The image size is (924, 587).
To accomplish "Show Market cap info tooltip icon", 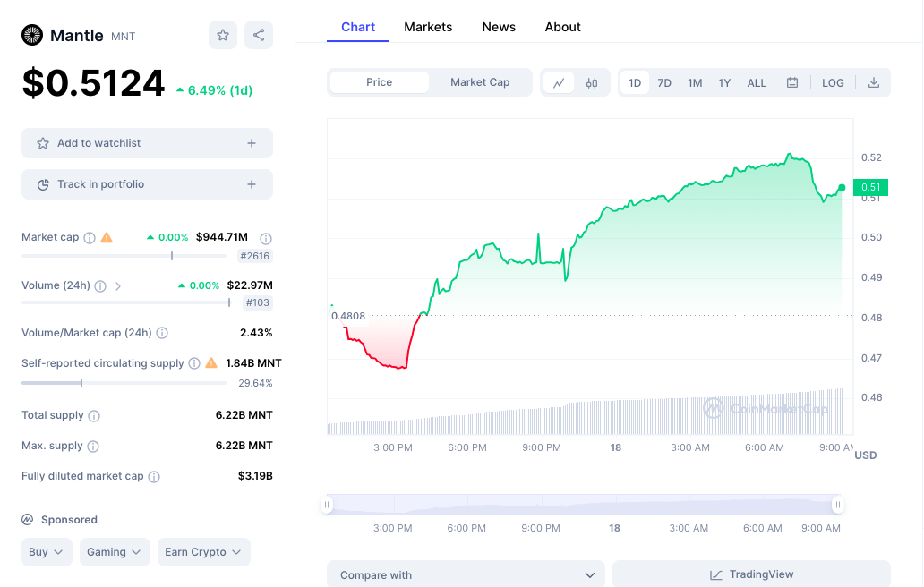I will [89, 238].
